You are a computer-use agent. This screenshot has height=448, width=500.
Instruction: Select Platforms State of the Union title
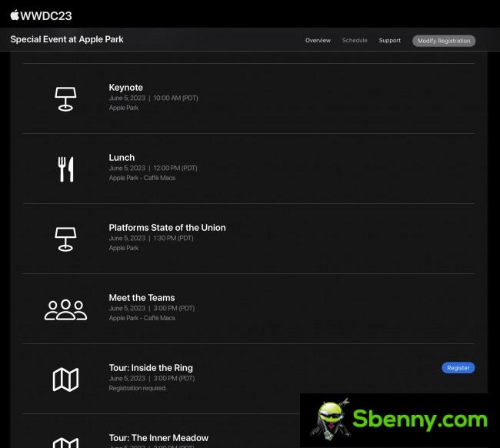pos(167,228)
